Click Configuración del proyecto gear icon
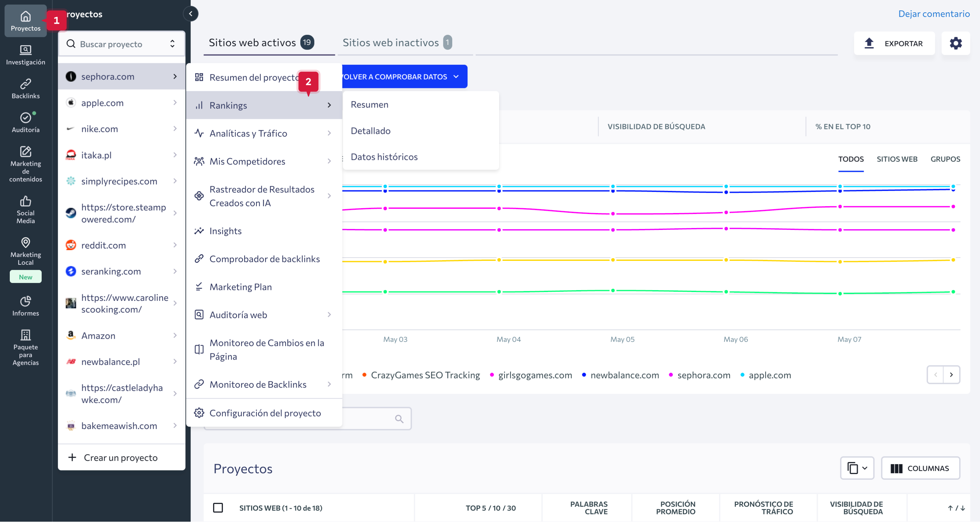This screenshot has width=980, height=525. [199, 413]
